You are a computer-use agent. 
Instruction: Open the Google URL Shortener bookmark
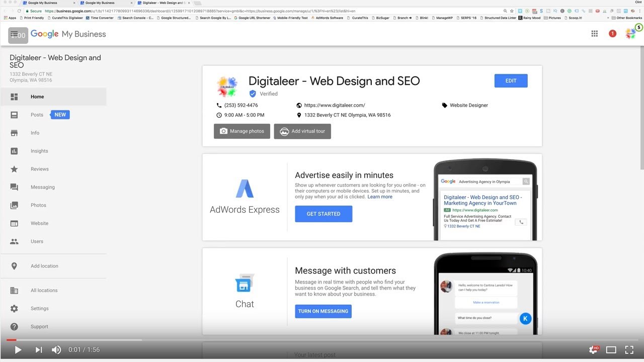tap(252, 18)
